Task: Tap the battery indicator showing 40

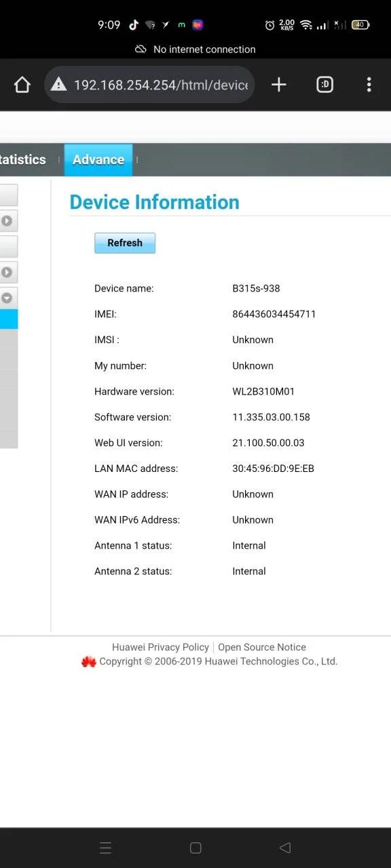Action: pyautogui.click(x=360, y=25)
